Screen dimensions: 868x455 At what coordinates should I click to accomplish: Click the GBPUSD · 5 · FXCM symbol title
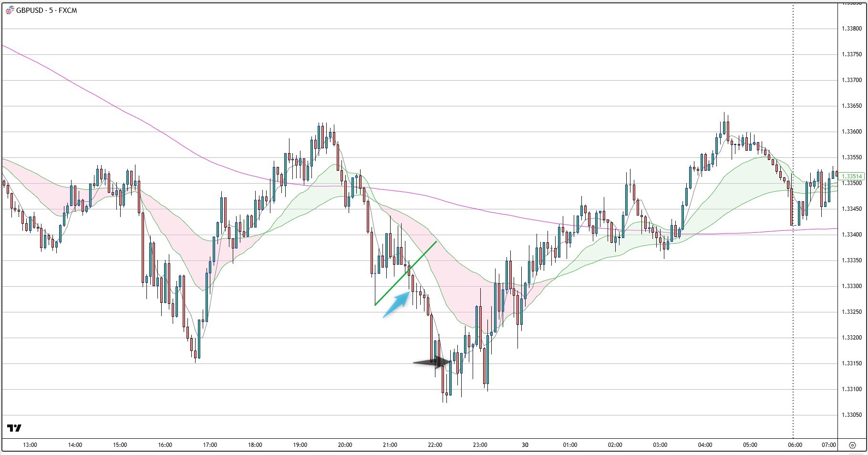(x=47, y=10)
